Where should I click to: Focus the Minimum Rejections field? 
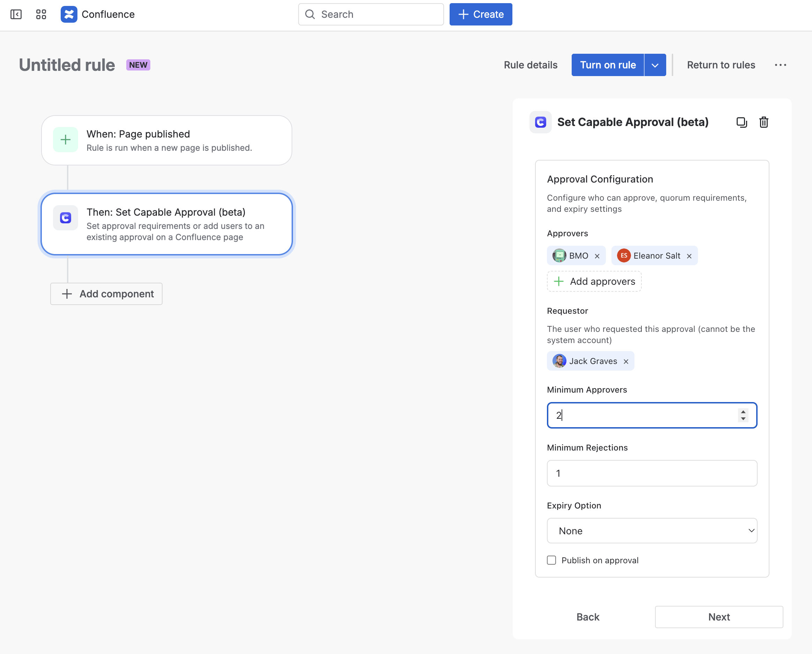[652, 473]
